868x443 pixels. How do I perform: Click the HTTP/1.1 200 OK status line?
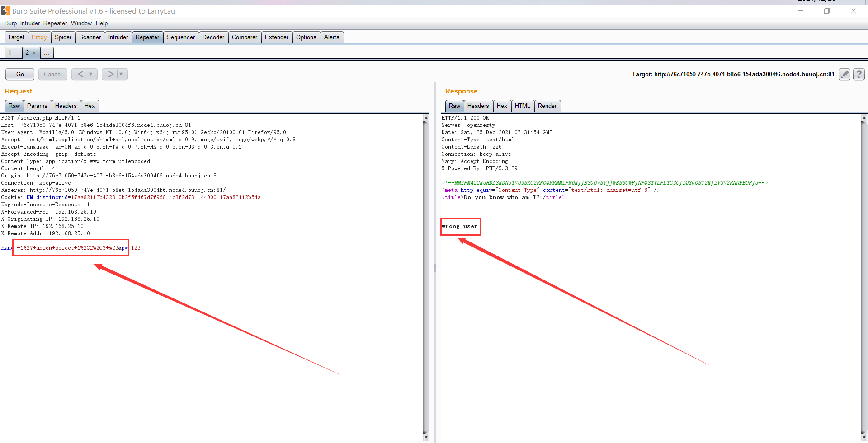(x=465, y=118)
